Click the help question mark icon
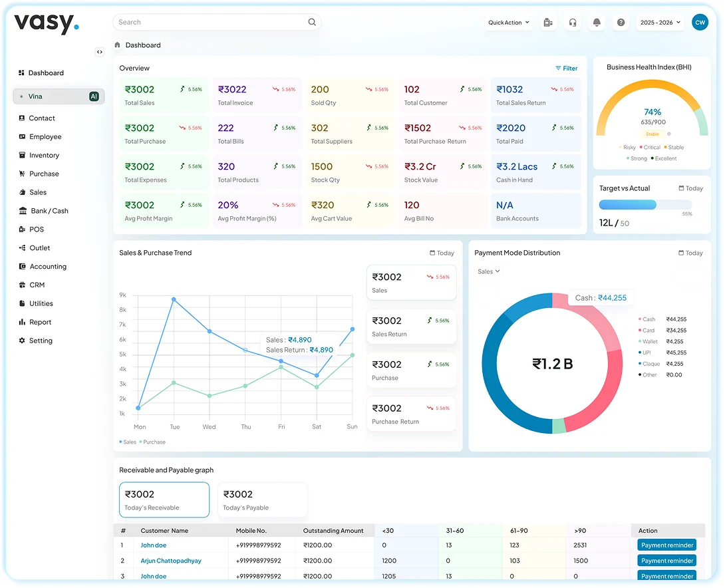 [621, 22]
